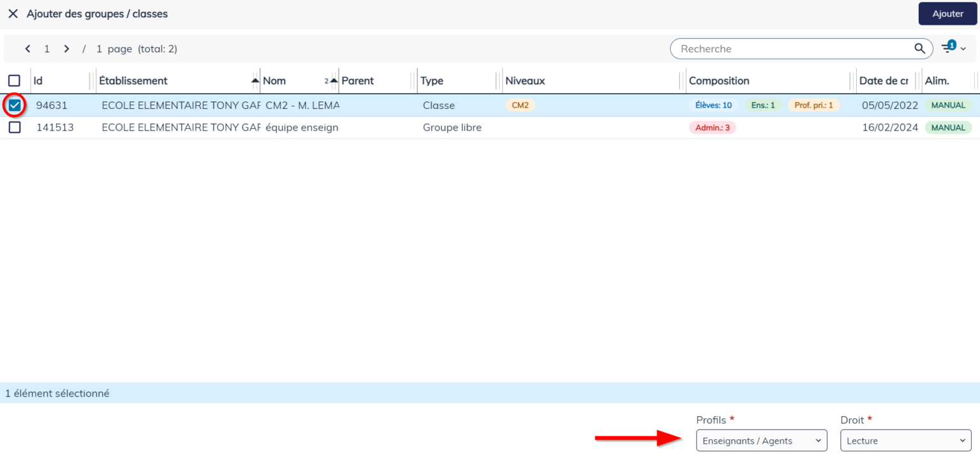This screenshot has width=980, height=466.
Task: Click the MANUAL badge on row 94631
Action: (949, 105)
